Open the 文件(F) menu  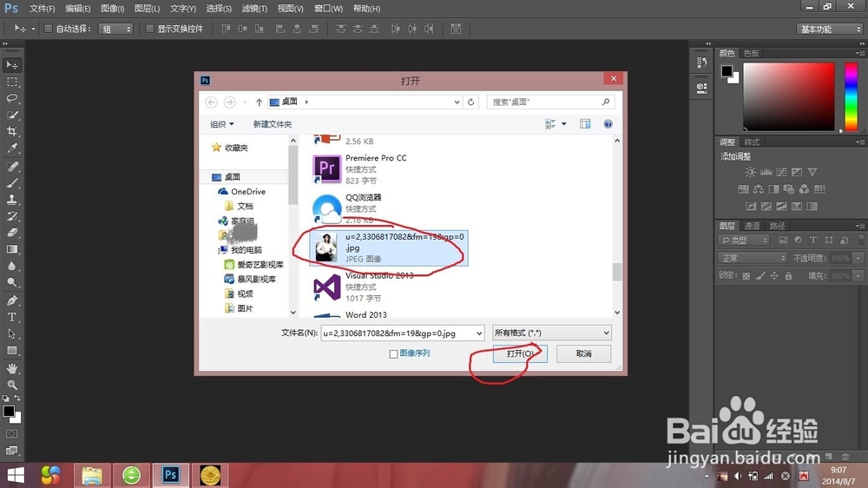click(x=42, y=9)
